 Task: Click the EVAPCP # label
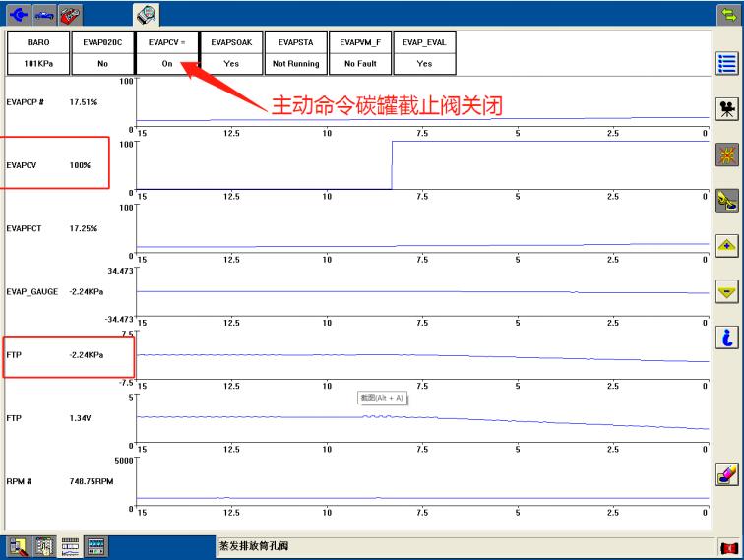click(26, 102)
